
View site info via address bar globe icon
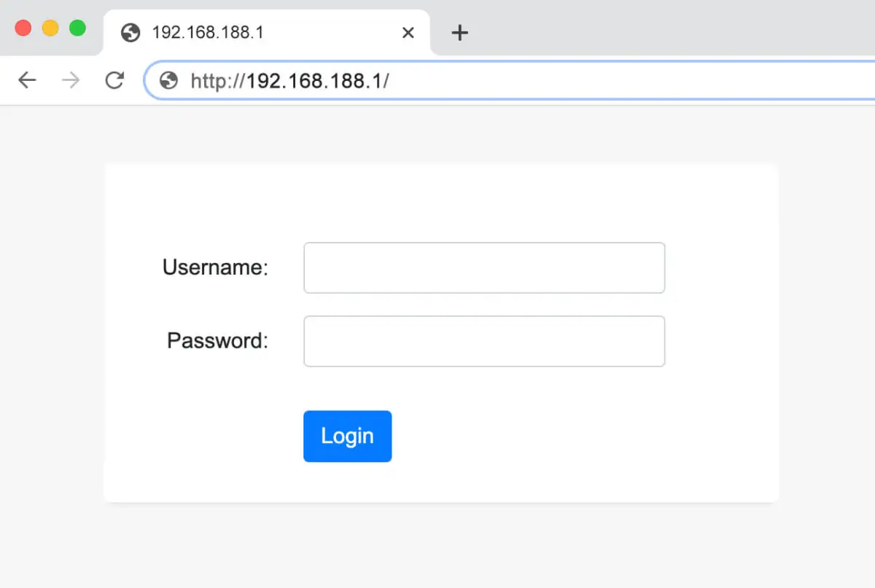coord(169,80)
